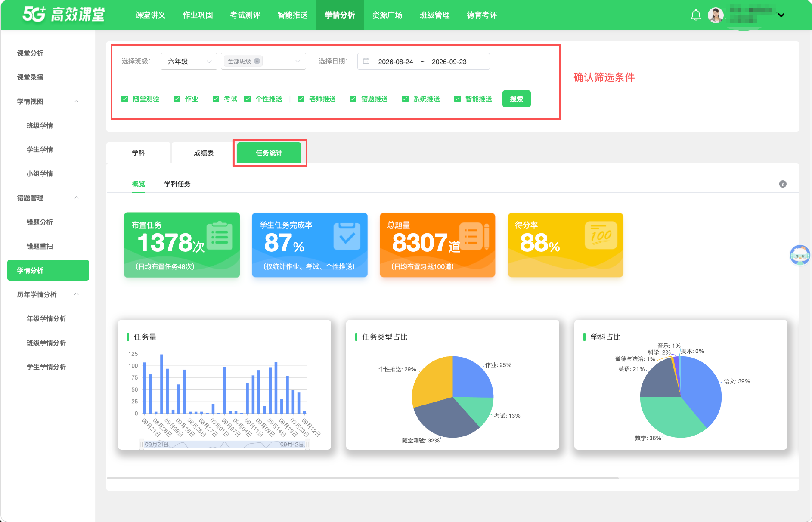Collapse the 历年学情分析 sidebar group
The width and height of the screenshot is (812, 522).
tap(77, 295)
